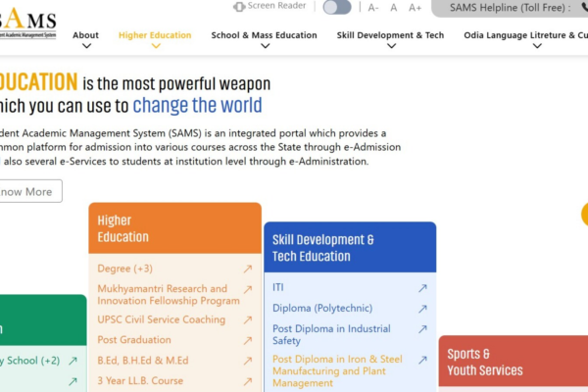Viewport: 588px width, 392px height.
Task: Decrease font size with A- button
Action: 373,8
